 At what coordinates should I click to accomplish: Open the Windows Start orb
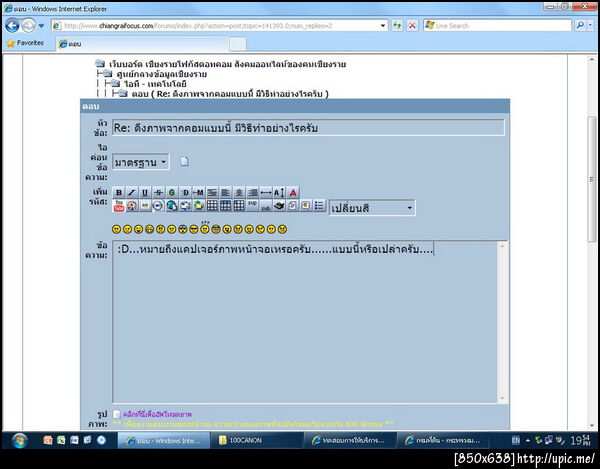point(19,441)
